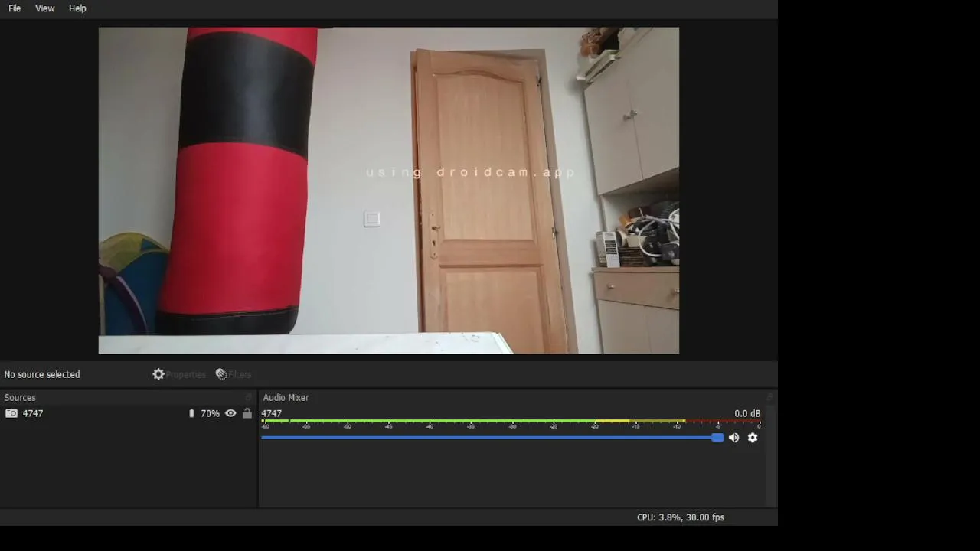Screen dimensions: 980x551
Task: Click the 4747 label in Audio Mixer
Action: [272, 413]
